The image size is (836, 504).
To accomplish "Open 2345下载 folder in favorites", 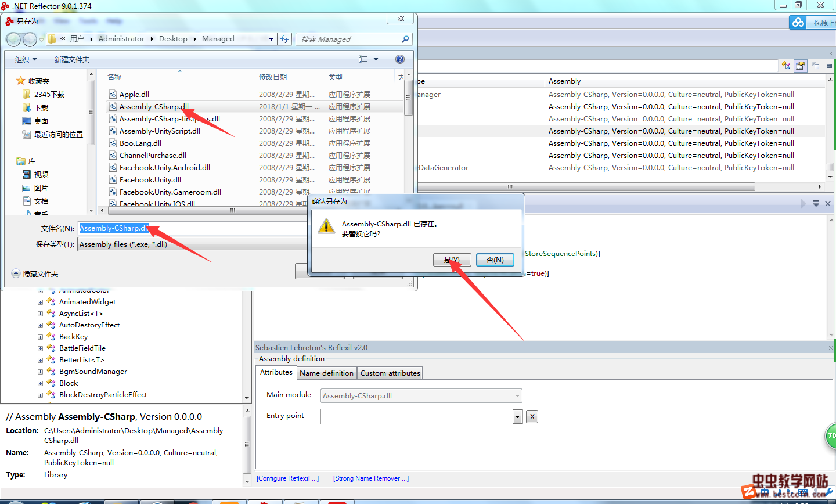I will [44, 94].
